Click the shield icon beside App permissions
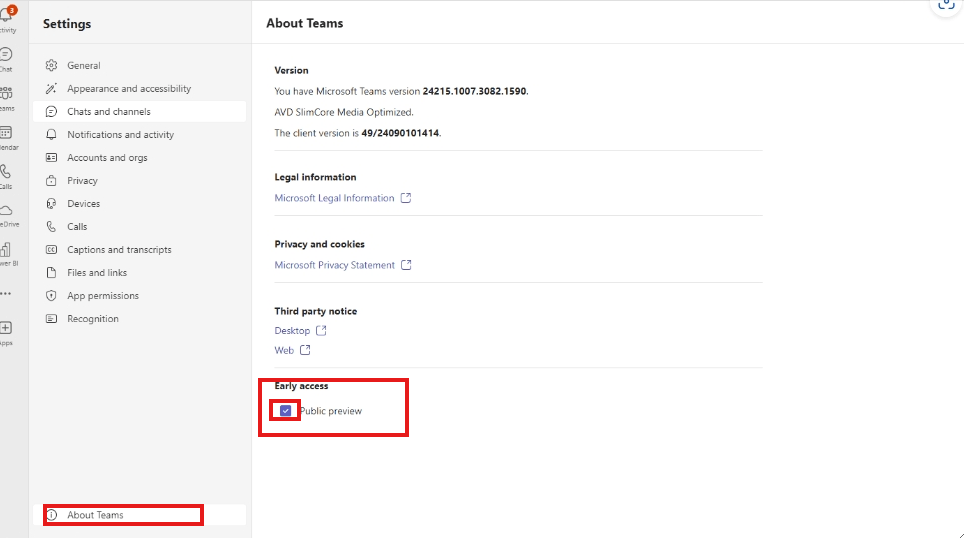 [x=52, y=296]
